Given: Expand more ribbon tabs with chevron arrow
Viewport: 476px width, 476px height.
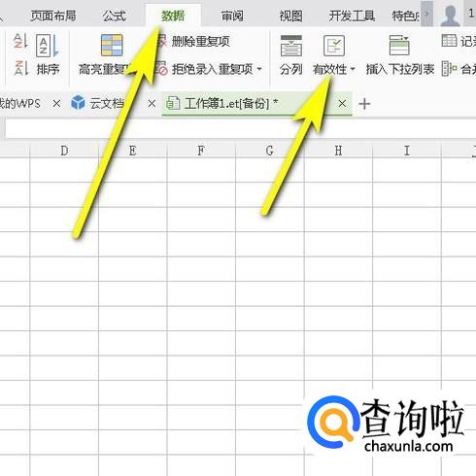Looking at the screenshot, I should 426,14.
